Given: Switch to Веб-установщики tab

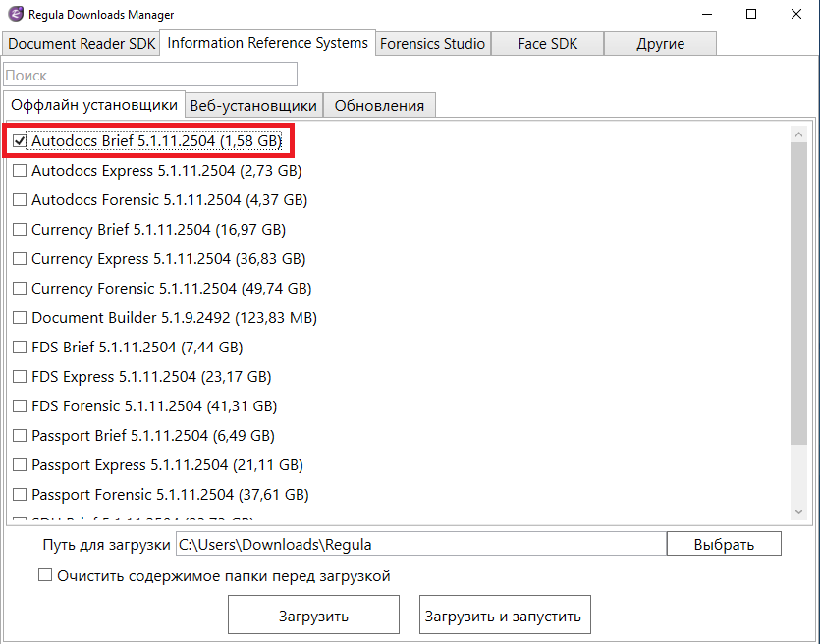Looking at the screenshot, I should 253,106.
